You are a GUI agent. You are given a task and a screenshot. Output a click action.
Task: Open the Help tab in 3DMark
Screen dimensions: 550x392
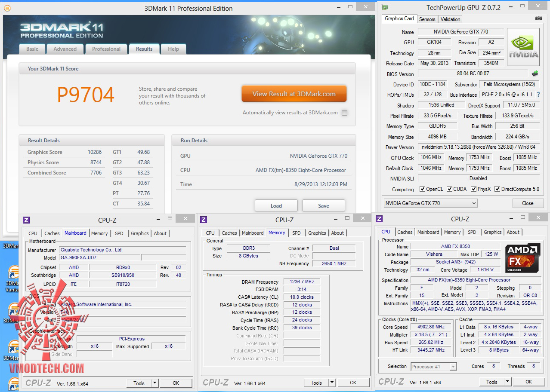point(173,49)
